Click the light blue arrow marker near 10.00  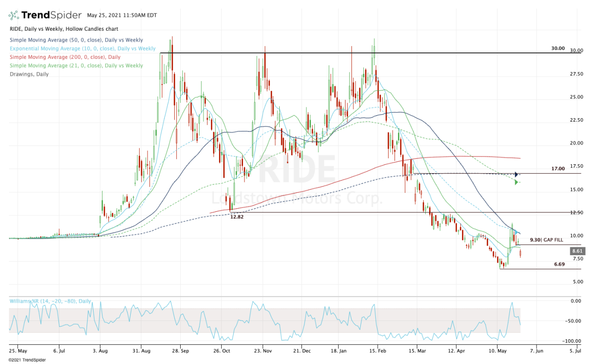[515, 232]
